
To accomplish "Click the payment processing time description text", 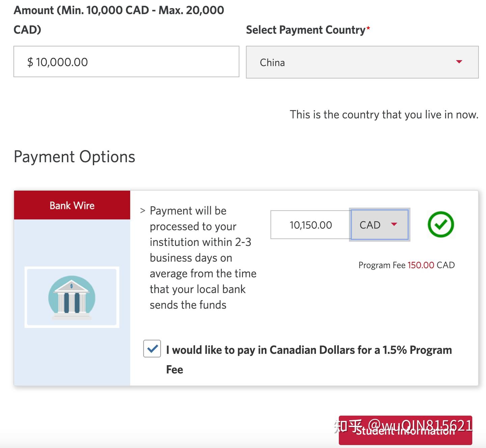I will pos(203,258).
